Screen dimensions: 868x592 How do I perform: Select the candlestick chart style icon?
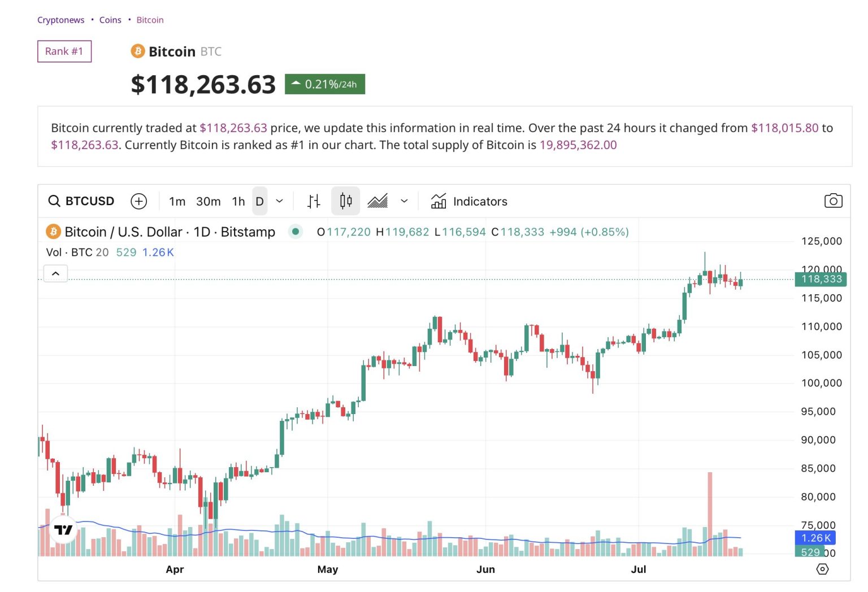tap(345, 201)
